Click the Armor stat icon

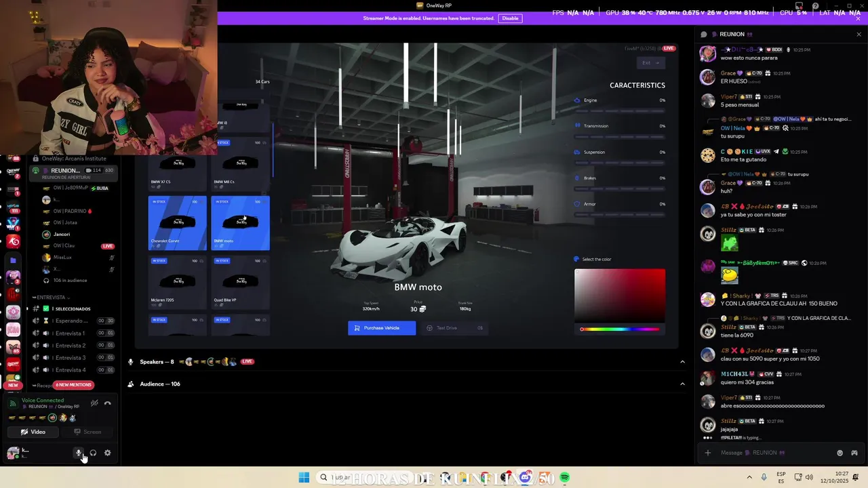(578, 204)
